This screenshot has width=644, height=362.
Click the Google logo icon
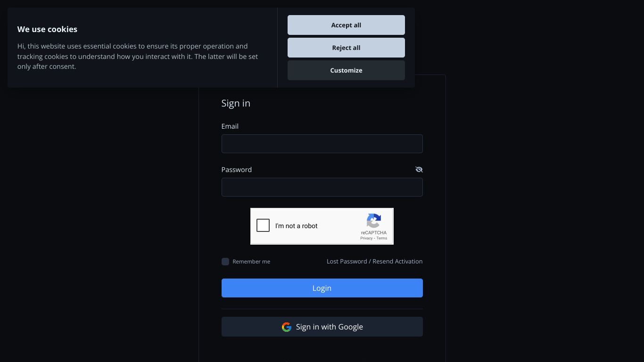point(287,327)
